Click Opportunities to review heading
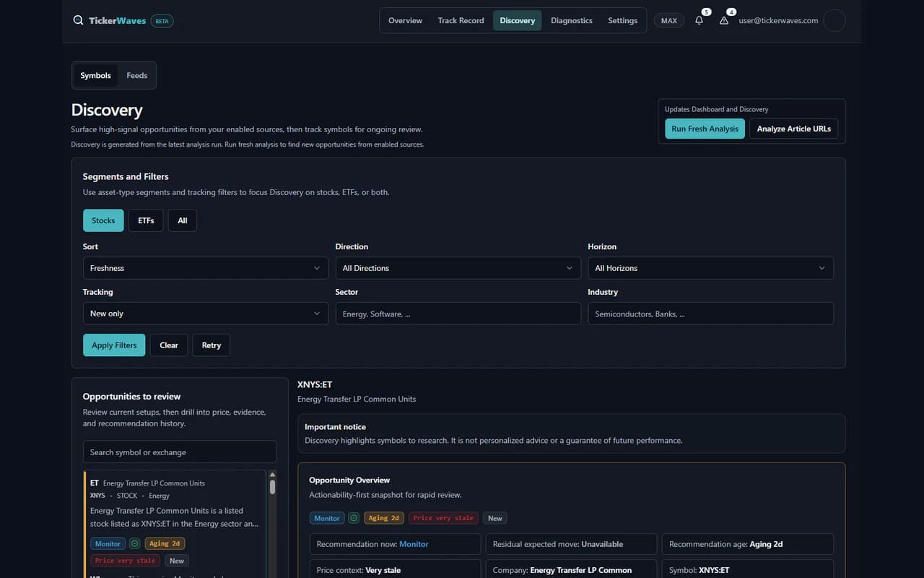Screen dimensions: 924x578 click(132, 397)
